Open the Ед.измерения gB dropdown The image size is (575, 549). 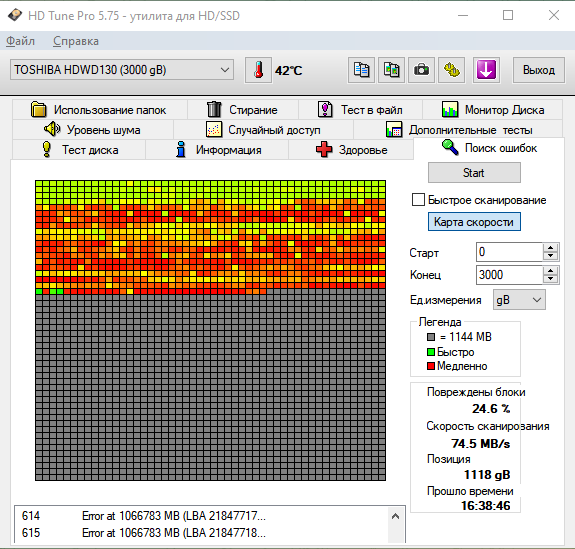(x=519, y=300)
